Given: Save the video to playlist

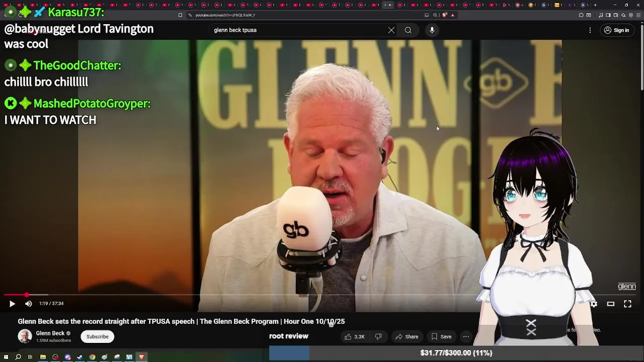Looking at the screenshot, I should [441, 336].
